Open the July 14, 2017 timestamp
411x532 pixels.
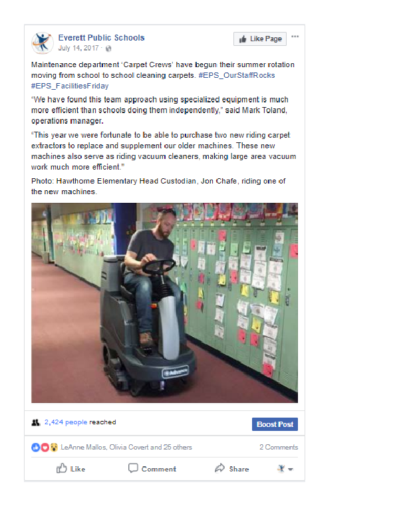click(x=78, y=48)
